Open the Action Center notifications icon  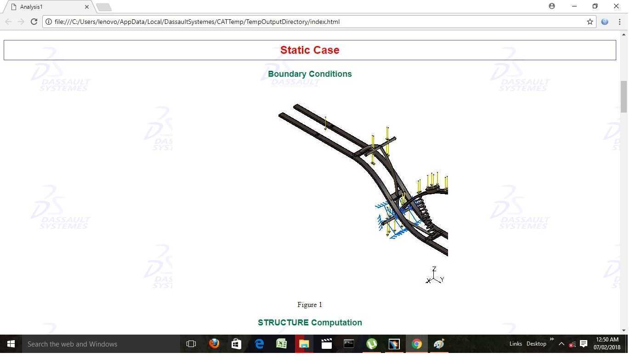tap(584, 344)
